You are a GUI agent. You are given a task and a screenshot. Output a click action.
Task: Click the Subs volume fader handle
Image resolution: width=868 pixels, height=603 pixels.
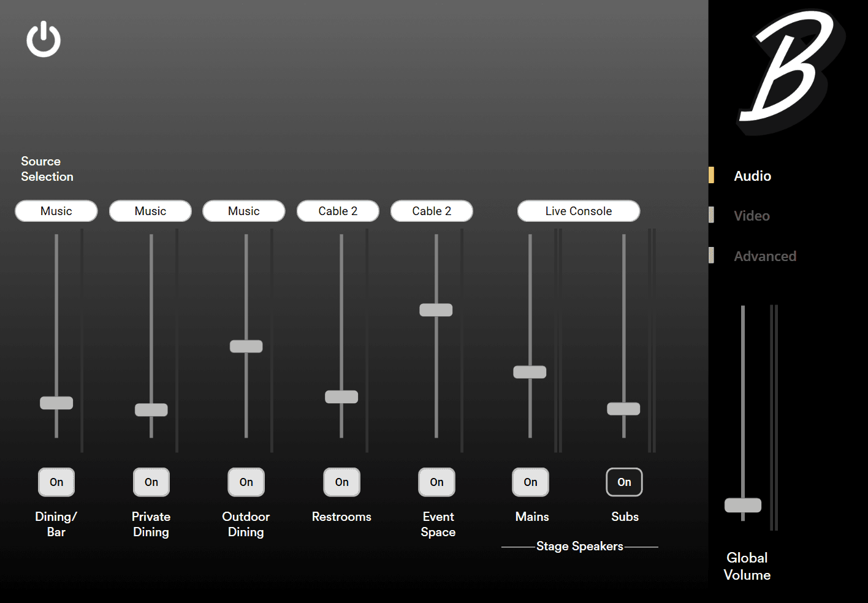pyautogui.click(x=623, y=409)
